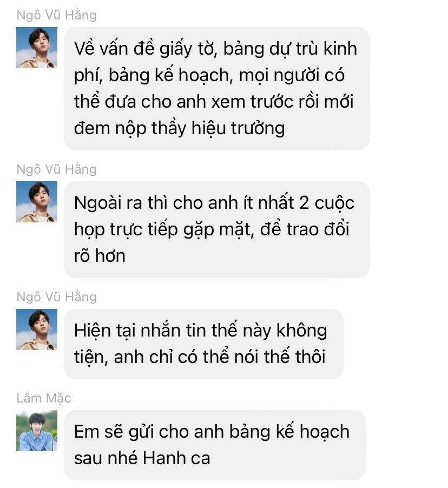Click the number 2 in 'ít nhất 2 cuộc'

click(304, 203)
